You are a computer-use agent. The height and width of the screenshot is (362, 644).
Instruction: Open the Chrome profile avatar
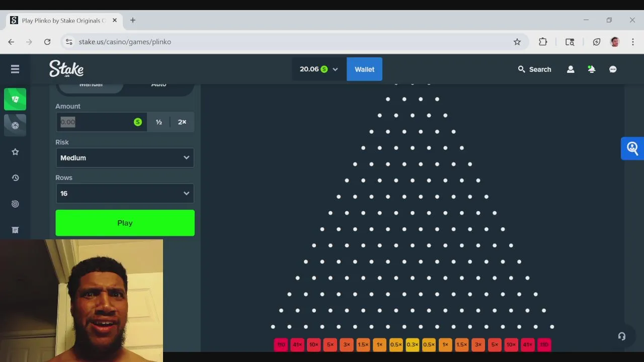[615, 42]
